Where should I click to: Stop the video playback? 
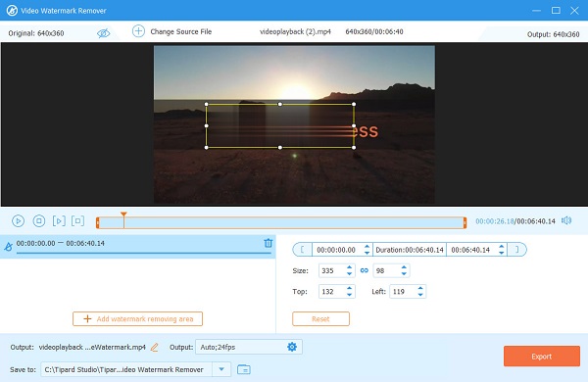[x=39, y=220]
